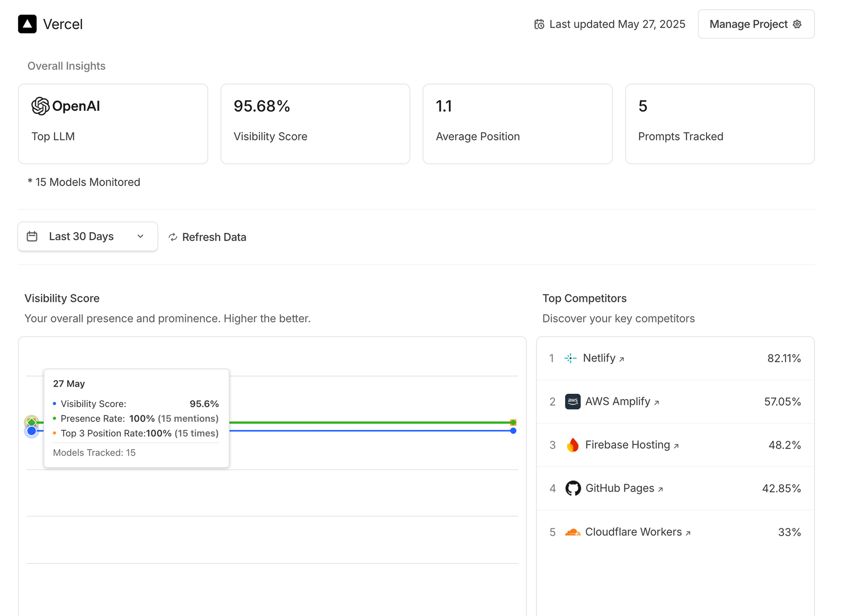Click the external arrow next to Cloudflare Workers

[x=688, y=533]
